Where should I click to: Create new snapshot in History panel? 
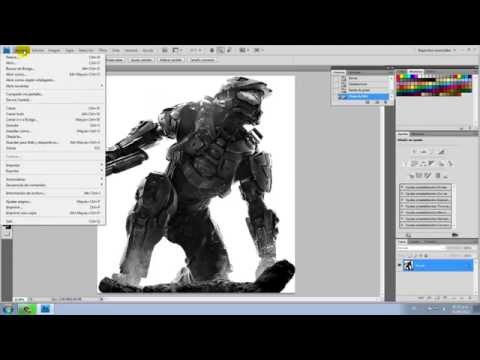click(x=377, y=102)
